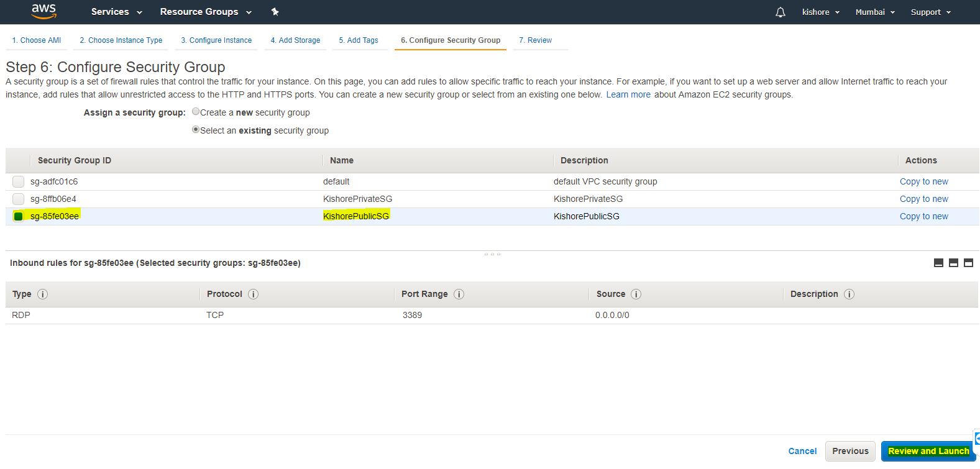This screenshot has height=469, width=980.
Task: Click the pin shortcut icon in navbar
Action: click(275, 12)
